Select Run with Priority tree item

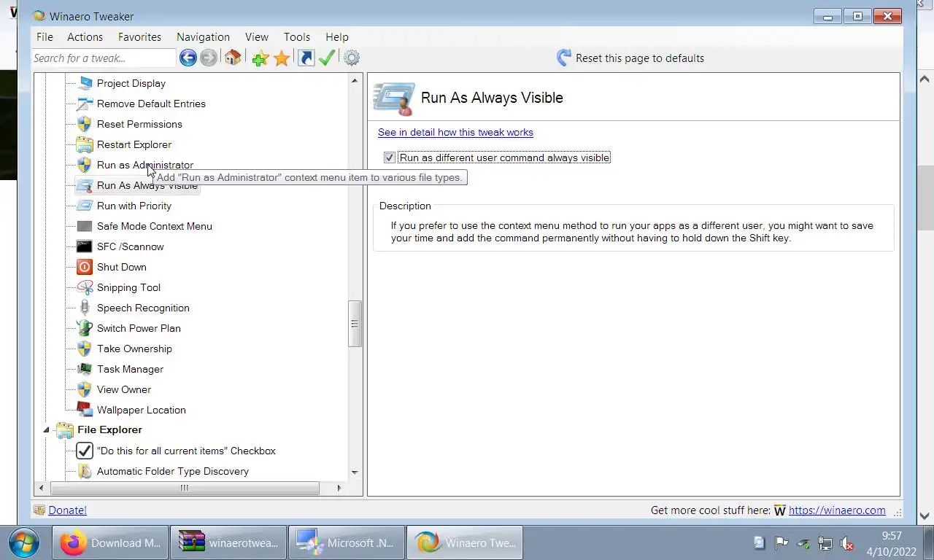point(134,206)
